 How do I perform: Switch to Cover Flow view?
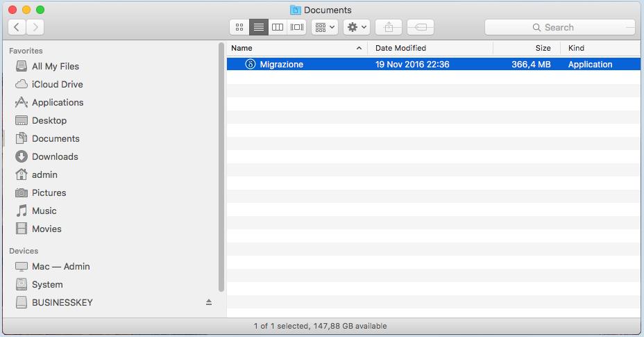pos(297,27)
